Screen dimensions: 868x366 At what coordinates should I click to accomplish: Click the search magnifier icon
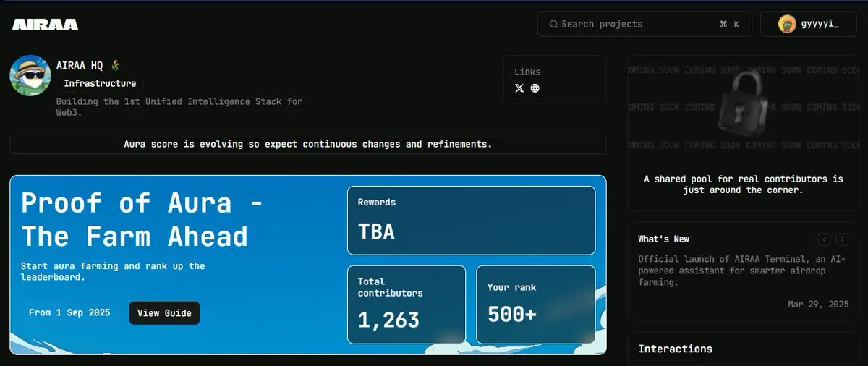click(x=554, y=24)
